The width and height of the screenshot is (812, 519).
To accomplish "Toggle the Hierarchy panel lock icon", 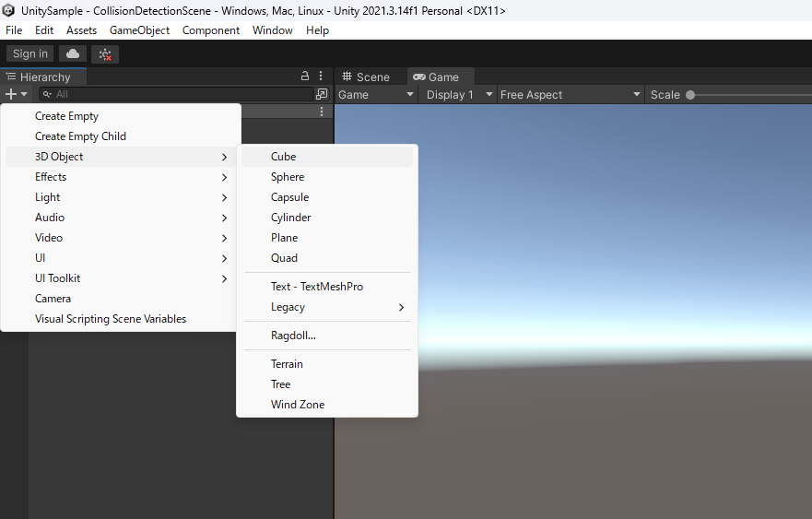I will [305, 77].
